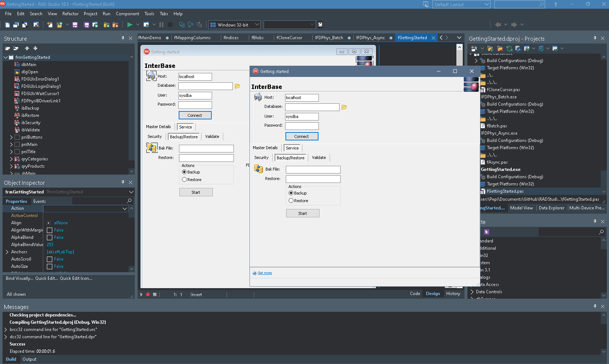
Task: Move item down in Structure panel
Action: [35, 48]
